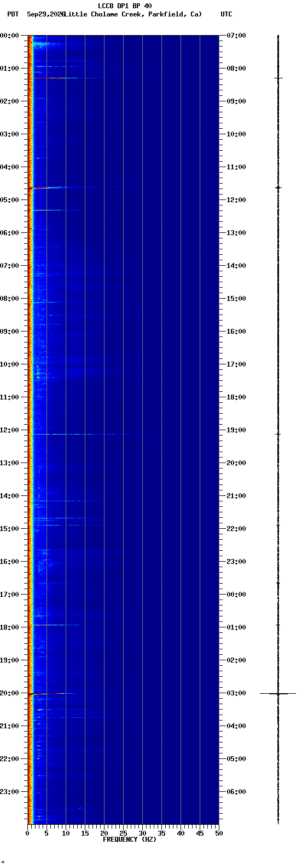Click the 'UTC' timezone label
The width and height of the screenshot is (302, 868).
pos(226,14)
